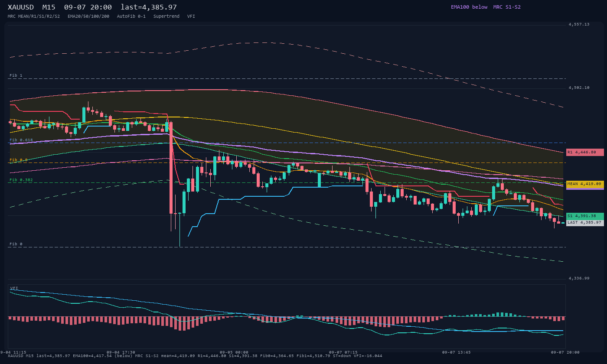
Task: Select the "Fib 0.382" level label
Action: [21, 180]
